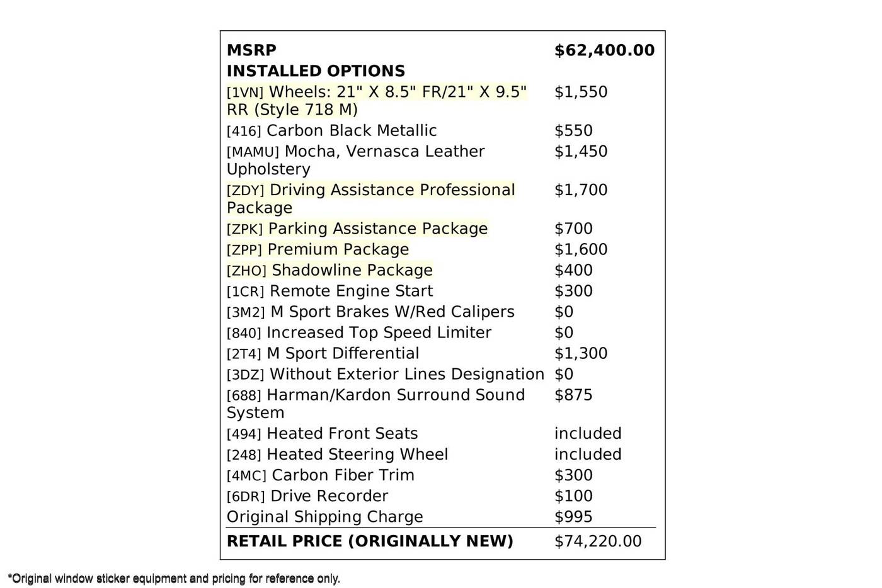
Task: Select Mocha Vernasca Leather Upholstery entry
Action: pos(356,161)
